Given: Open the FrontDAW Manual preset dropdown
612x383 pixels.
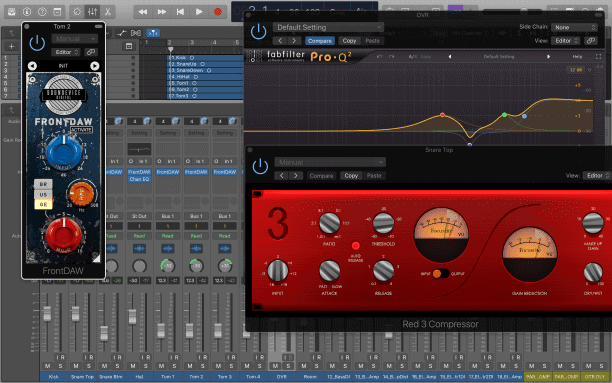Looking at the screenshot, I should click(75, 39).
